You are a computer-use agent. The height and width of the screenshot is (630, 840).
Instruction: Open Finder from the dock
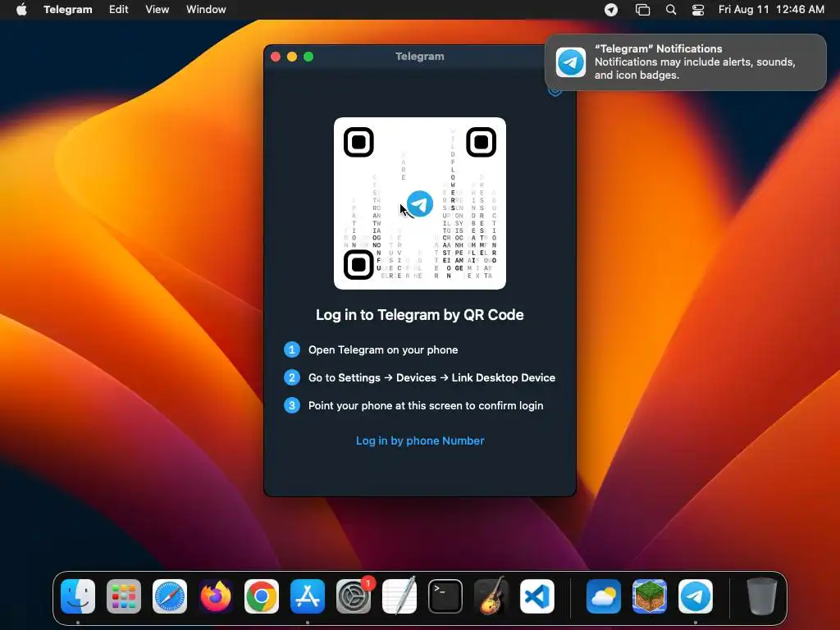(78, 596)
